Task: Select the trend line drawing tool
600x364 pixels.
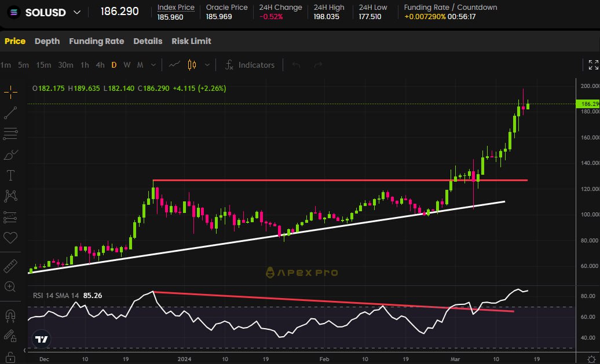Action: (x=10, y=113)
